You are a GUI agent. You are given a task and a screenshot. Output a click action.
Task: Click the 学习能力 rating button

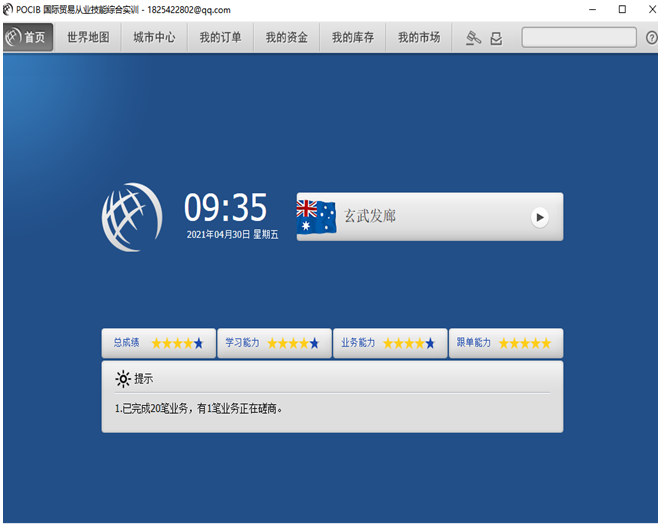pyautogui.click(x=273, y=343)
